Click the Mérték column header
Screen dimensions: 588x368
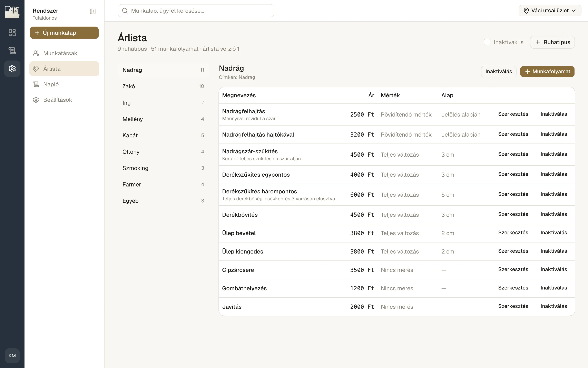390,95
